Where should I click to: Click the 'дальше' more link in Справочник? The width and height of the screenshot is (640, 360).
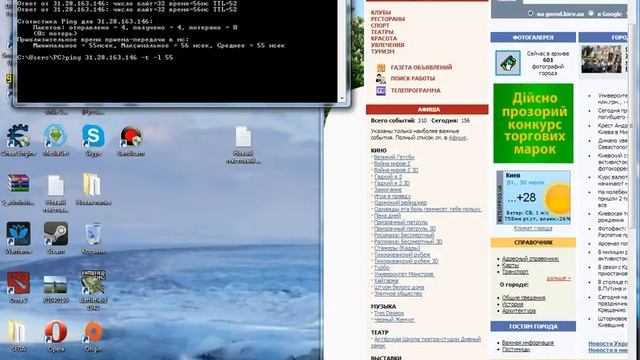click(x=559, y=278)
